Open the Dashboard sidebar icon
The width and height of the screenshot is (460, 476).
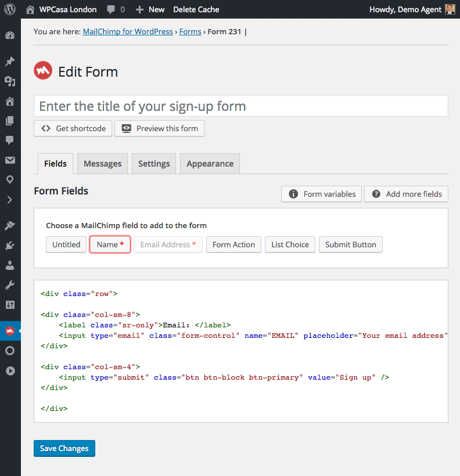click(x=10, y=35)
